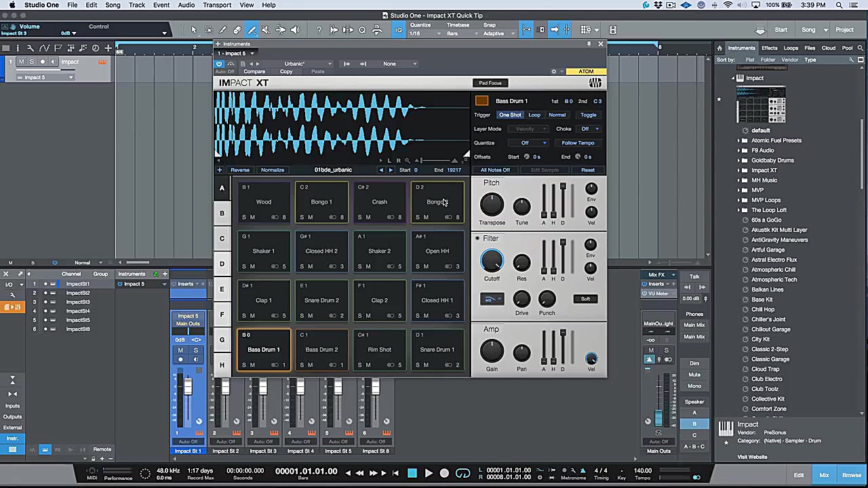The width and height of the screenshot is (868, 488).
Task: Enable Follow Tempo option
Action: [578, 143]
